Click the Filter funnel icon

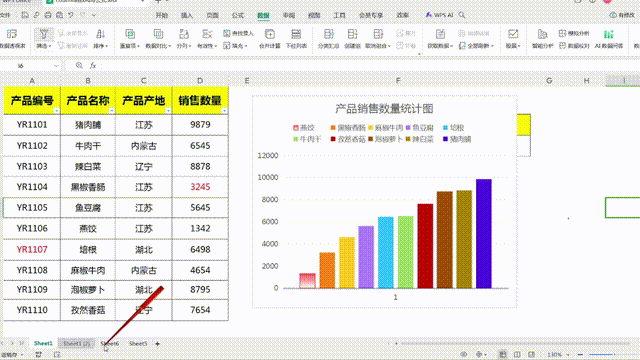[x=44, y=34]
